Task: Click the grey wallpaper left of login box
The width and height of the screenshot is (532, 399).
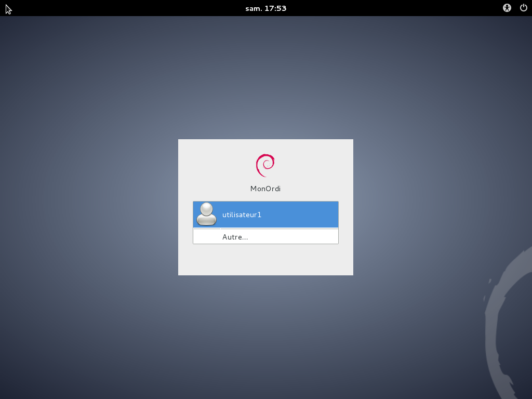Action: [88, 208]
